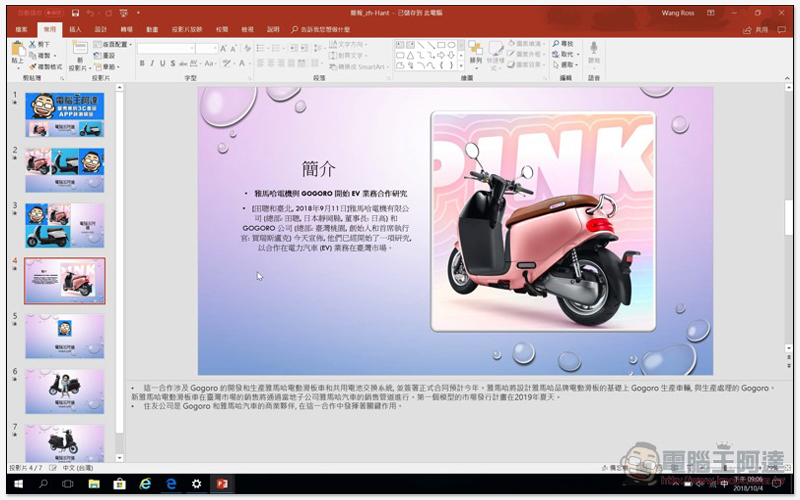Click the Line Spacing icon
The image size is (800, 500).
(x=318, y=48)
